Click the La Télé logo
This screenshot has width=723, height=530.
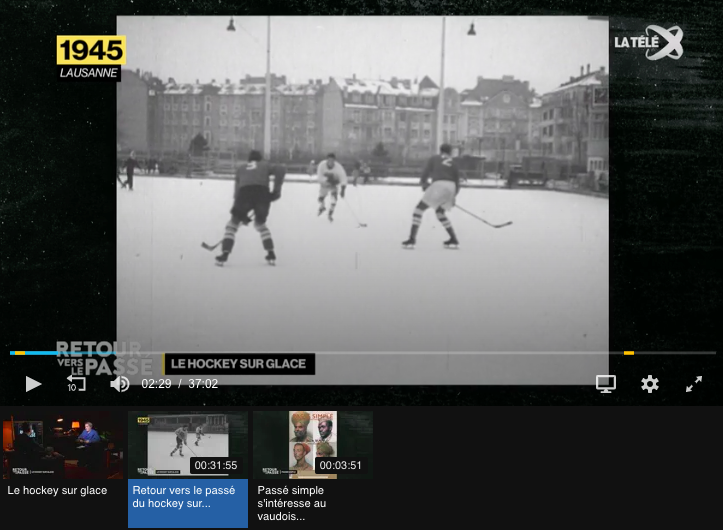(x=648, y=42)
